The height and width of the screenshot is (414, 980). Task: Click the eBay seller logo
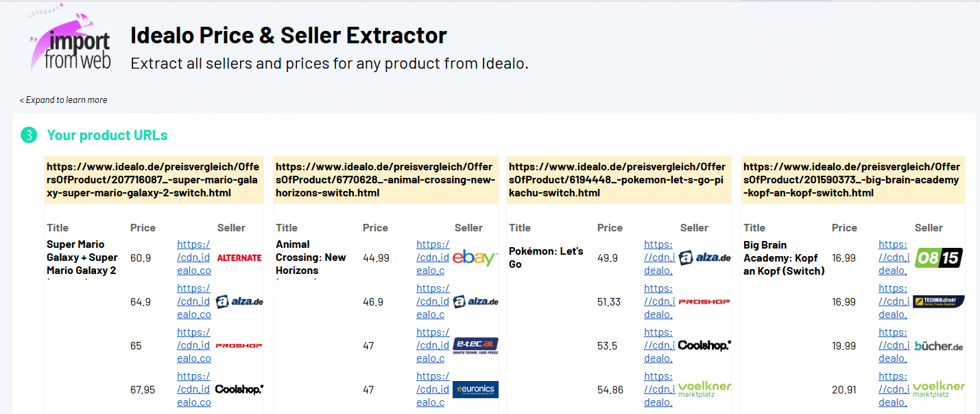tap(475, 257)
